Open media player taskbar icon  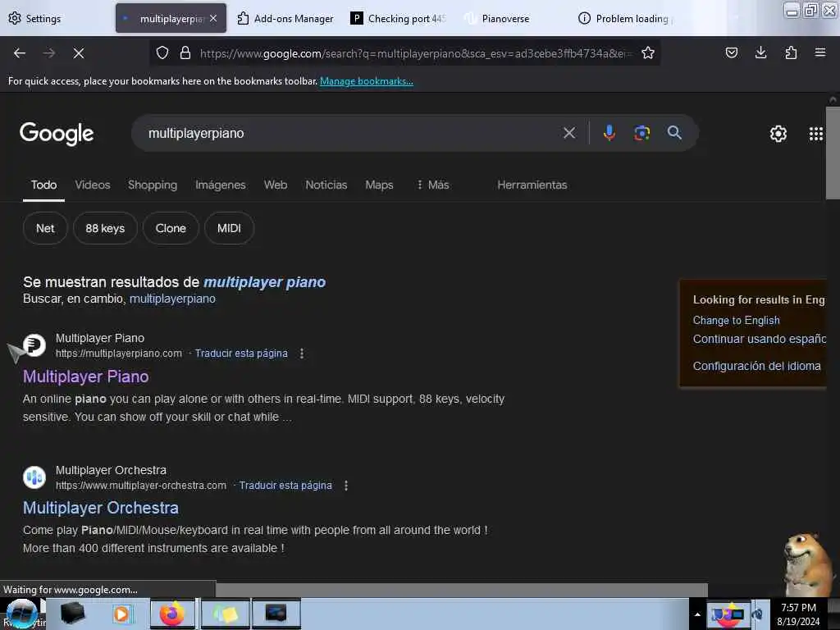(121, 614)
